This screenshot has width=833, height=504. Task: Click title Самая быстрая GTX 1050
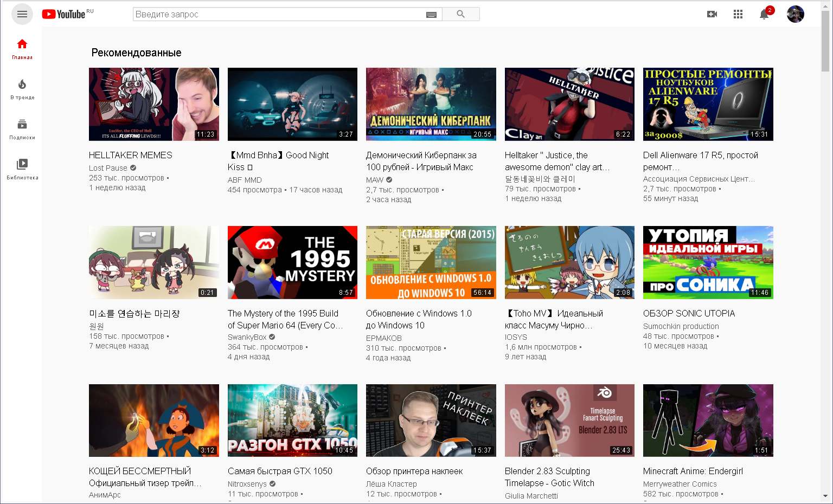[280, 471]
